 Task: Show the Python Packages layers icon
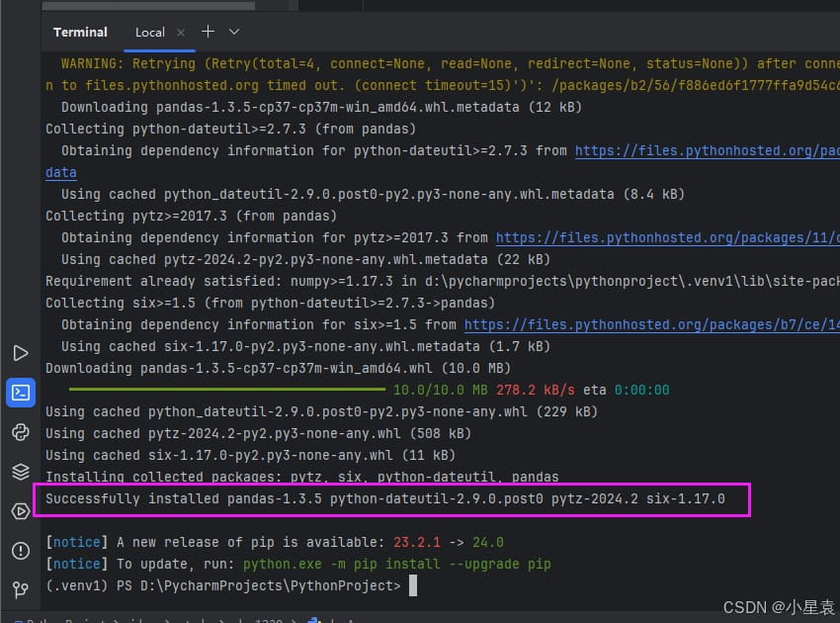pyautogui.click(x=21, y=472)
